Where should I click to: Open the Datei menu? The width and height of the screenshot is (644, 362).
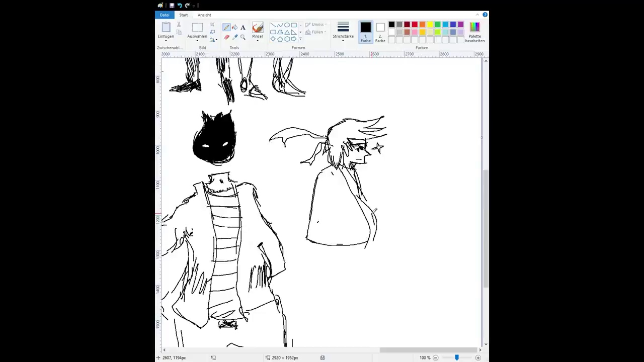point(165,15)
